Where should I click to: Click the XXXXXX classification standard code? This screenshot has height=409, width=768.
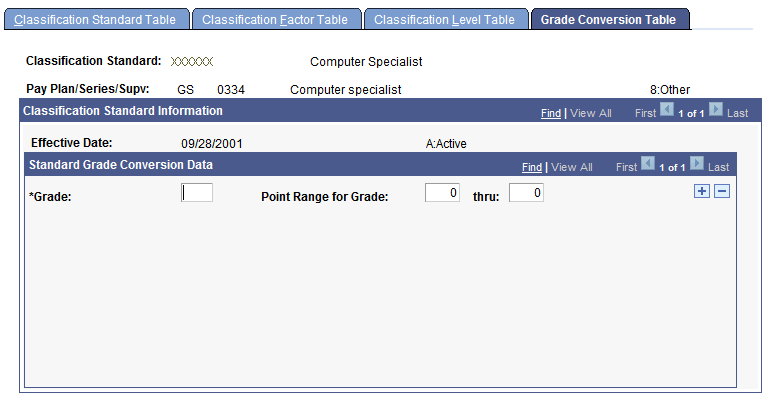pyautogui.click(x=192, y=62)
